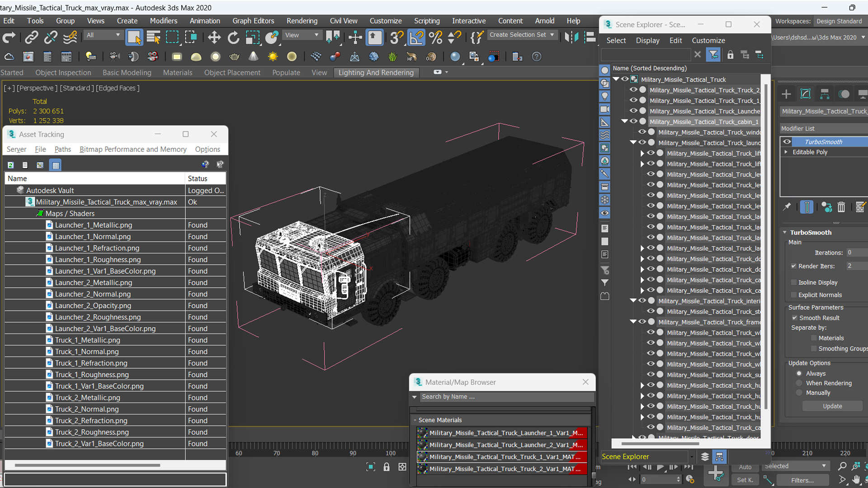Image resolution: width=868 pixels, height=488 pixels.
Task: Click the TurboSmooth Update button
Action: click(x=832, y=406)
